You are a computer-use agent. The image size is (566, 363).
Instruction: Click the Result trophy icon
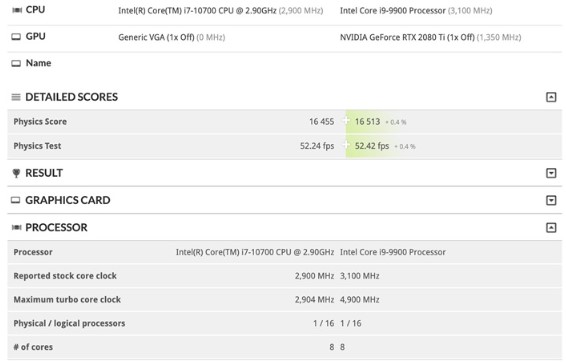coord(16,174)
